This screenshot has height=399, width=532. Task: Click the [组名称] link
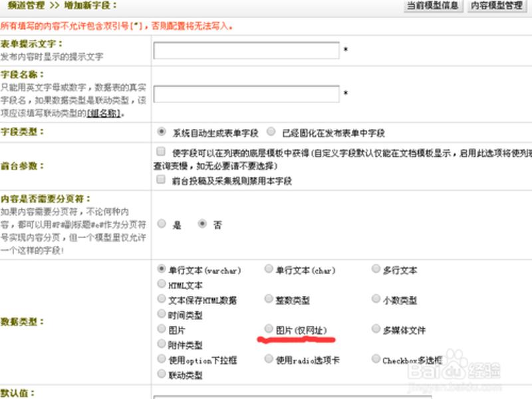pyautogui.click(x=104, y=113)
